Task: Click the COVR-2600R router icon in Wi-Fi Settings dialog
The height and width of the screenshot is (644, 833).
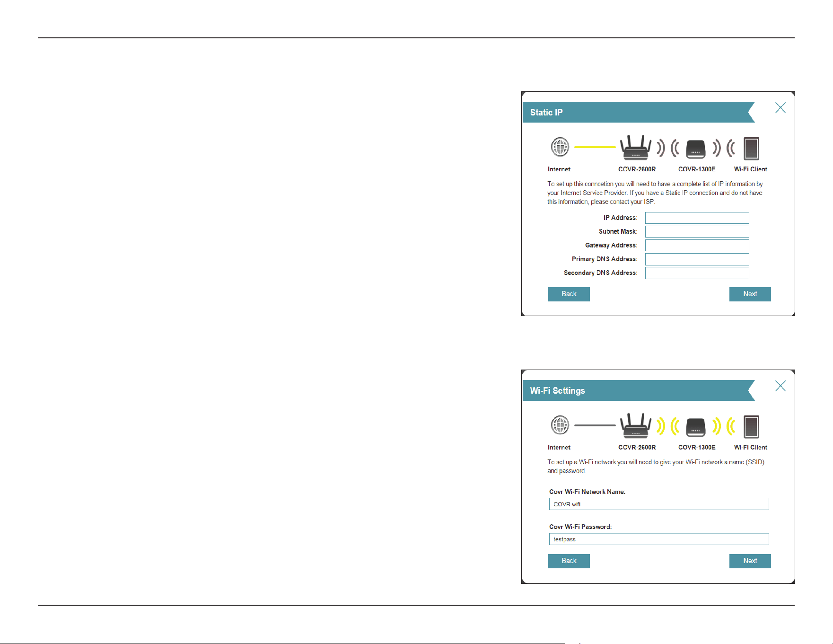Action: pos(636,425)
